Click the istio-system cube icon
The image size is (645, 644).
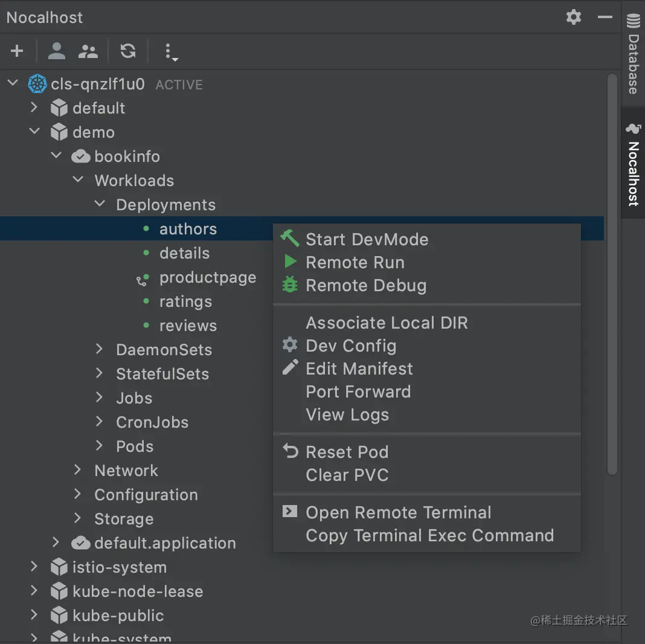click(x=59, y=567)
